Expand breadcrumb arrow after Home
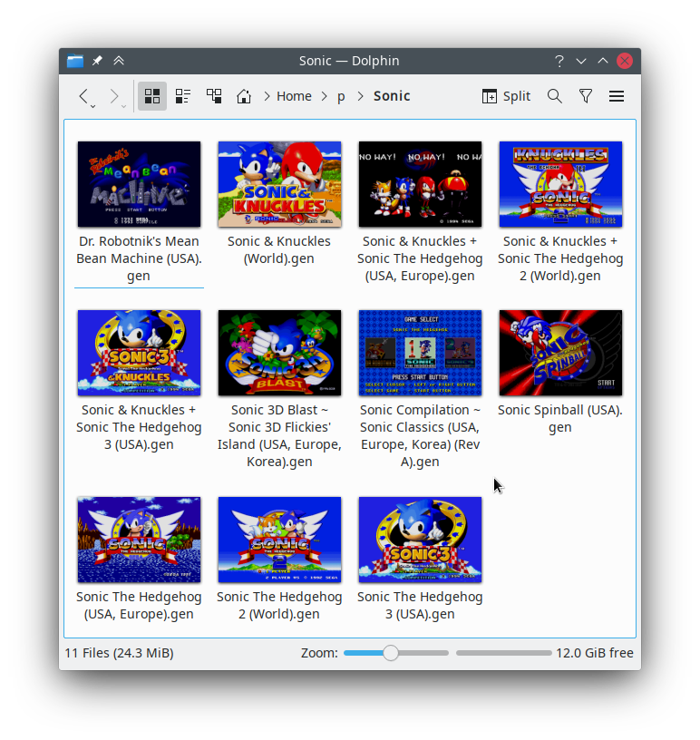This screenshot has height=740, width=700. click(325, 96)
